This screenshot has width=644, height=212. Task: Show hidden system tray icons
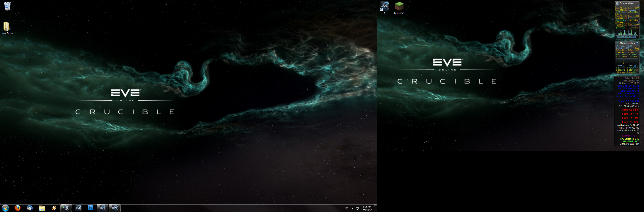[352, 208]
